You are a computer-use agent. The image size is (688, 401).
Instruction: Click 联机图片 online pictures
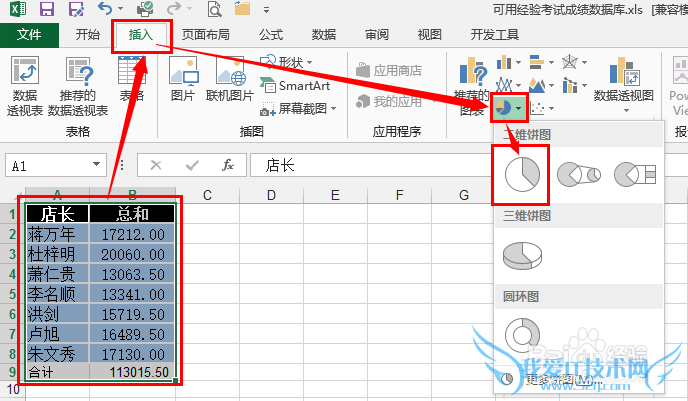[x=230, y=79]
